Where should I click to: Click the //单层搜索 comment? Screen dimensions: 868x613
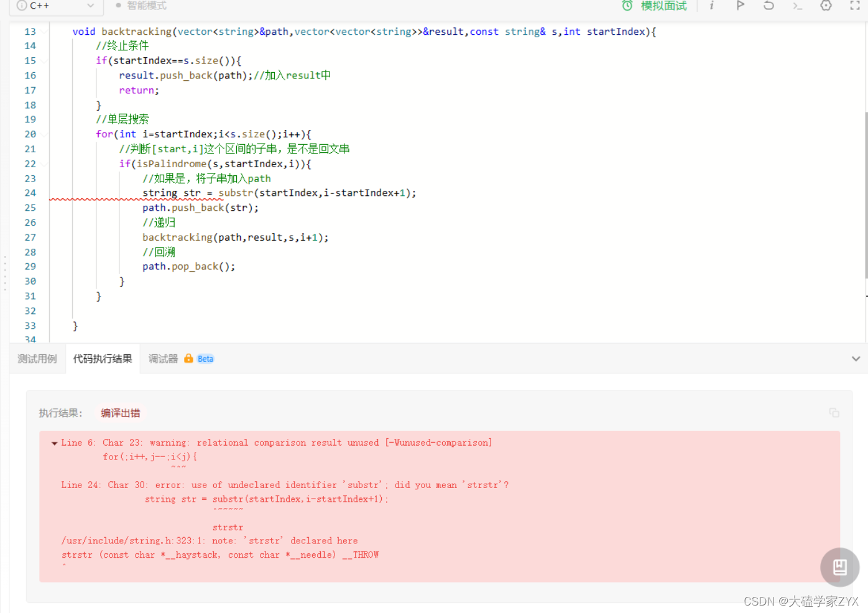[x=122, y=119]
